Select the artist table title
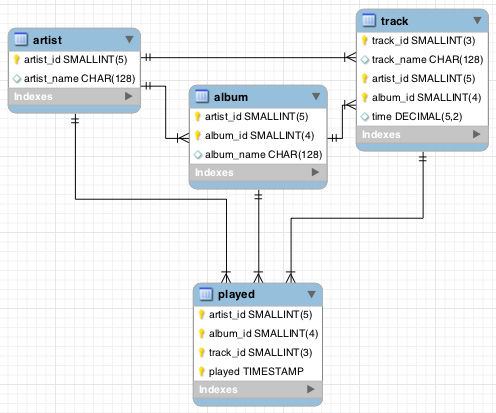Viewport: 496px width, 413px height. [47, 40]
